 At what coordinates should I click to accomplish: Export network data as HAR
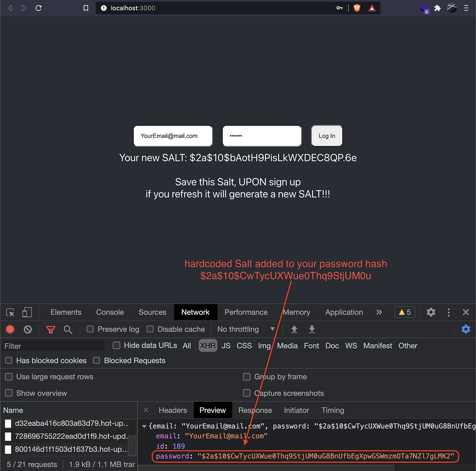point(312,329)
